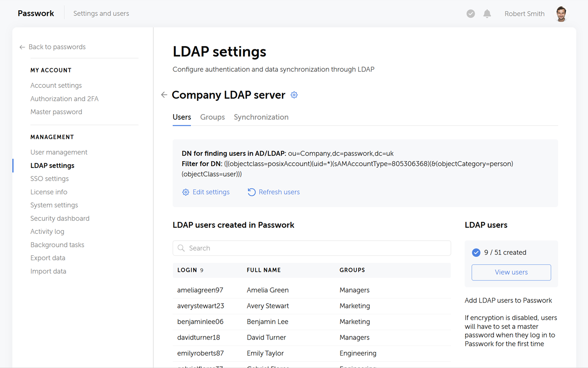Click full name David Turner
The width and height of the screenshot is (588, 368).
[x=266, y=338]
